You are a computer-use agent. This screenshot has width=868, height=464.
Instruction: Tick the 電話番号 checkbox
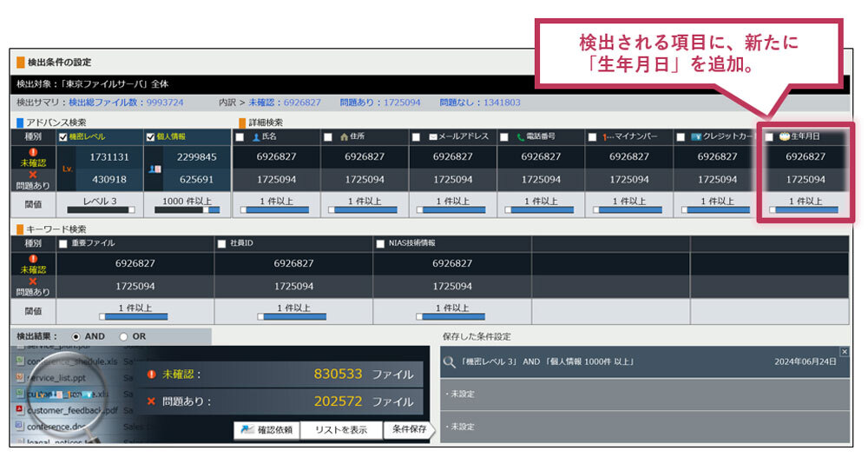(x=504, y=137)
